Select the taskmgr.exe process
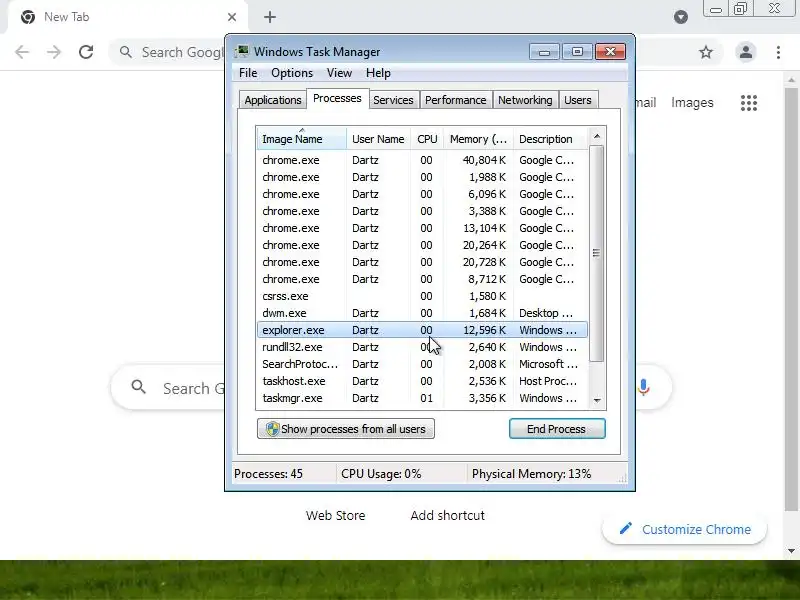The width and height of the screenshot is (800, 600). [x=422, y=398]
